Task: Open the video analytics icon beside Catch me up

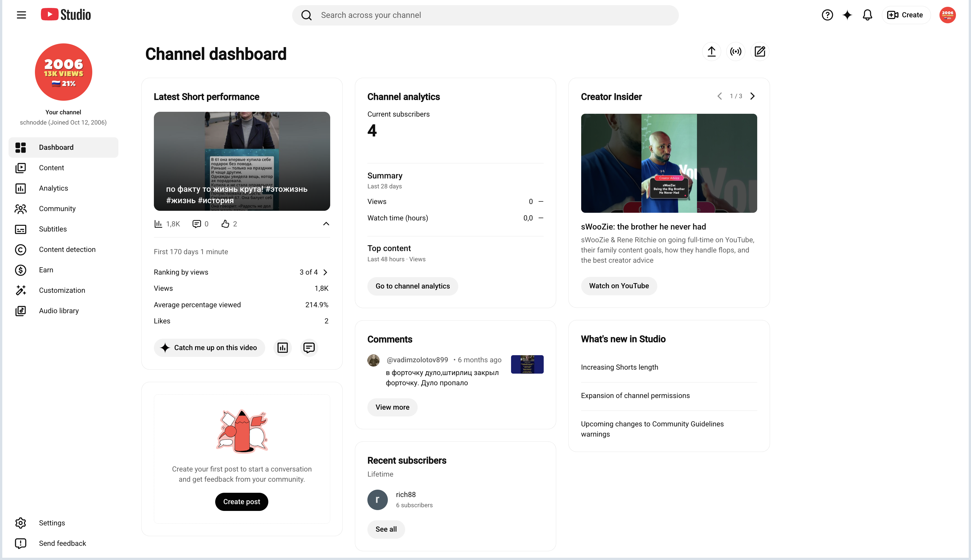Action: tap(282, 348)
